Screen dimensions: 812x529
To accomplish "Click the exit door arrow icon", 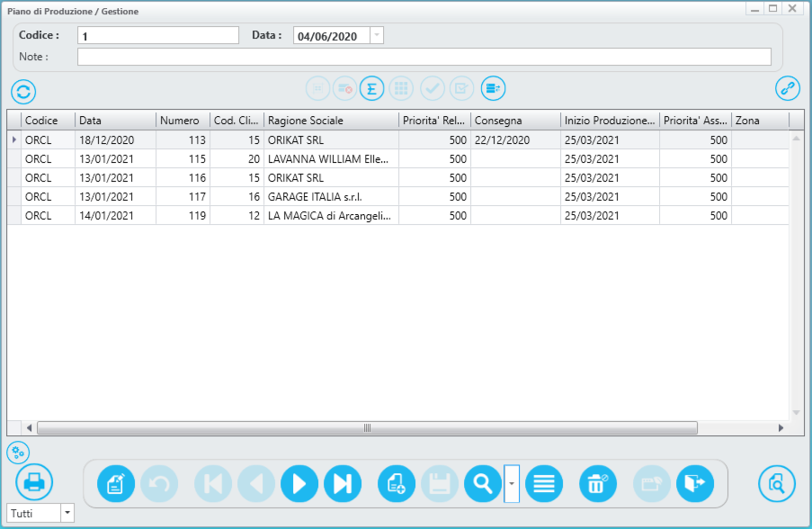I will point(695,484).
